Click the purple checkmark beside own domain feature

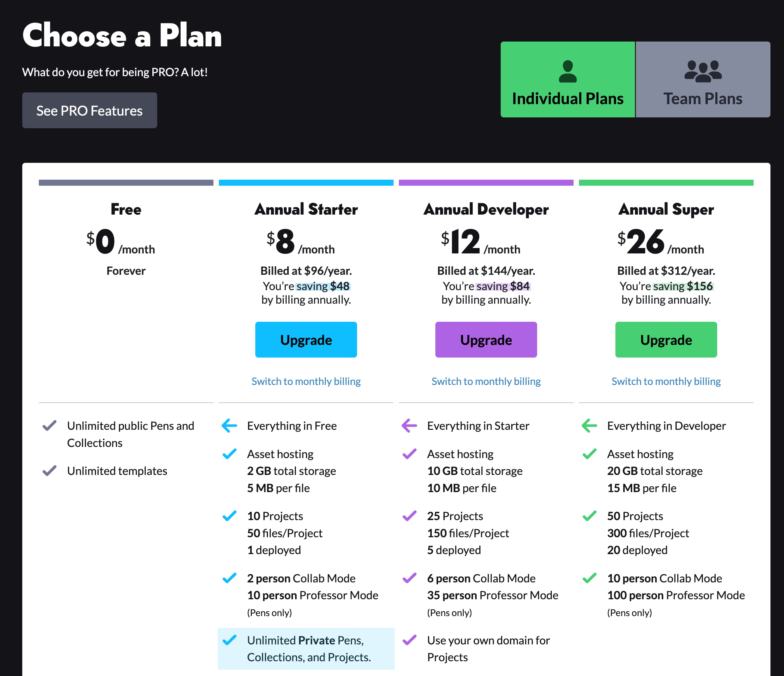409,640
